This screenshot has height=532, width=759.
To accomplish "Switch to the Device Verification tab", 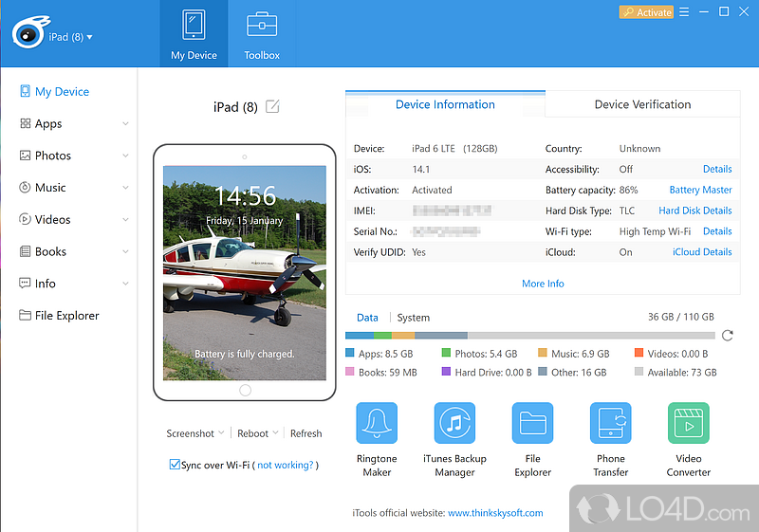I will (x=642, y=104).
